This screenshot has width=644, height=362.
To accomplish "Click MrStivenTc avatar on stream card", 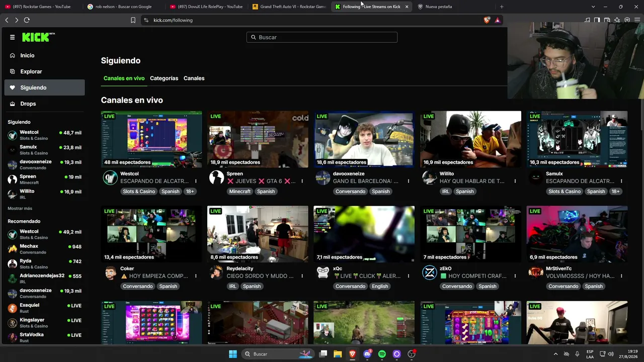I will coord(535,273).
